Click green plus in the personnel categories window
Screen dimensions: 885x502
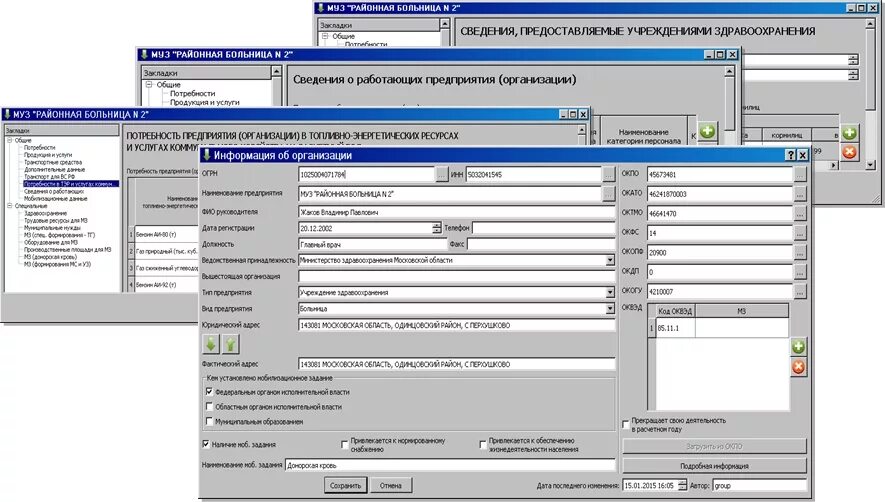click(x=707, y=132)
